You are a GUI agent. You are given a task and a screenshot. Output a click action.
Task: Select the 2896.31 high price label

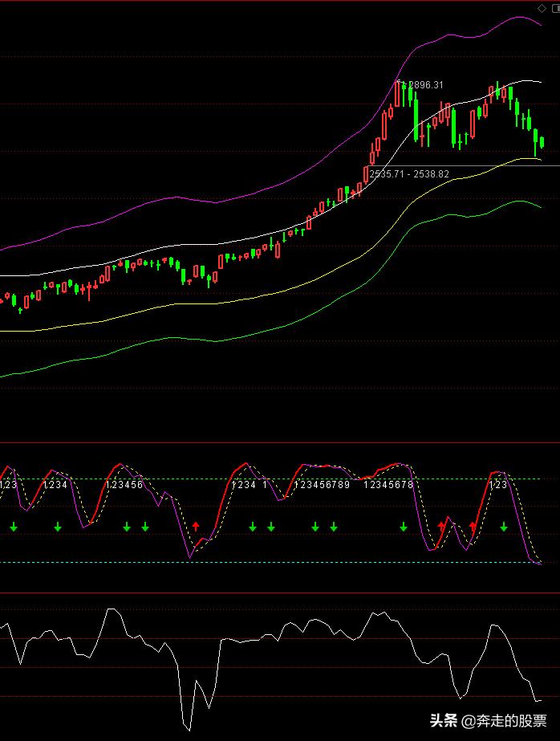[426, 85]
